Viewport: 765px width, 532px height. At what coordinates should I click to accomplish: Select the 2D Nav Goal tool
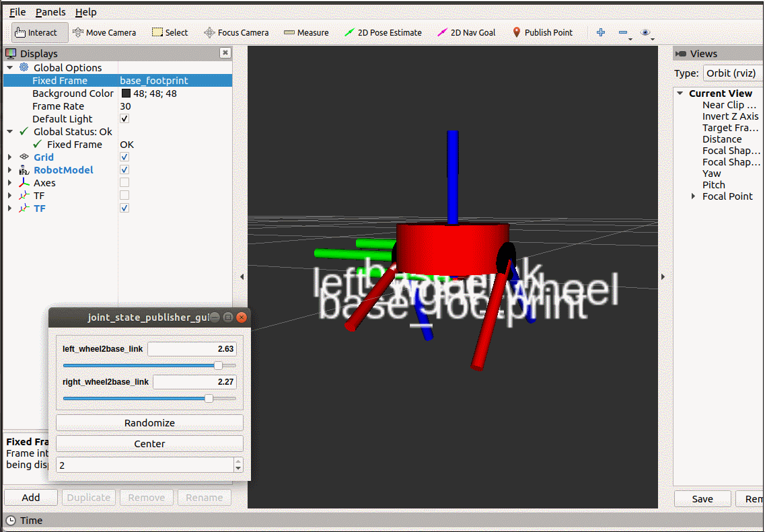(466, 33)
